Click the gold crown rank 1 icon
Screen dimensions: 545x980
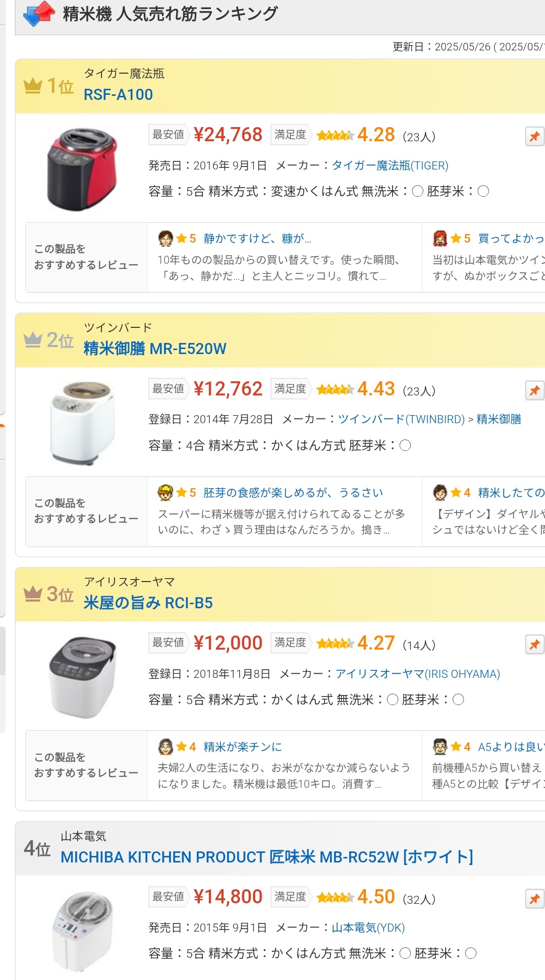tap(33, 86)
